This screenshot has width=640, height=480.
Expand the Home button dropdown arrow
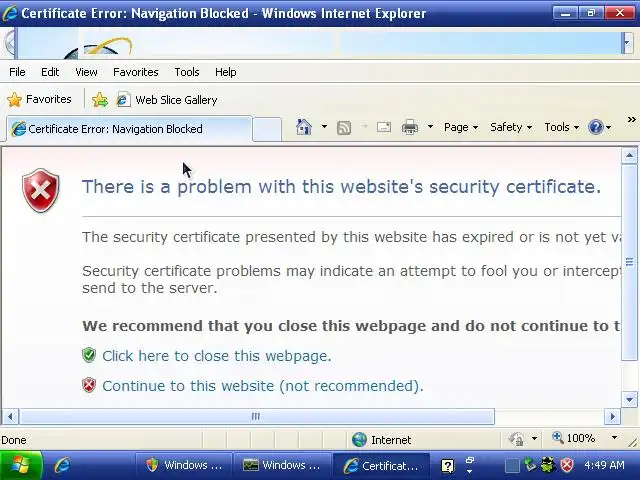pyautogui.click(x=324, y=127)
